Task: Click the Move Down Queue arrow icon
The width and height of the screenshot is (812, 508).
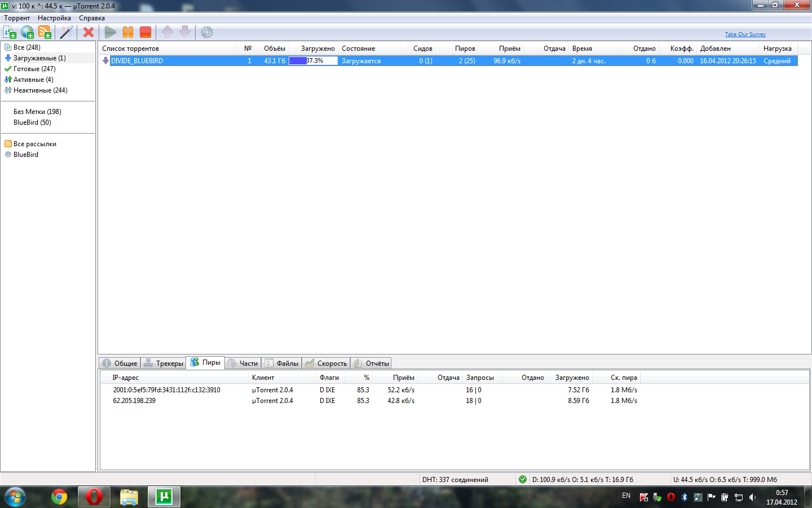Action: coord(185,32)
